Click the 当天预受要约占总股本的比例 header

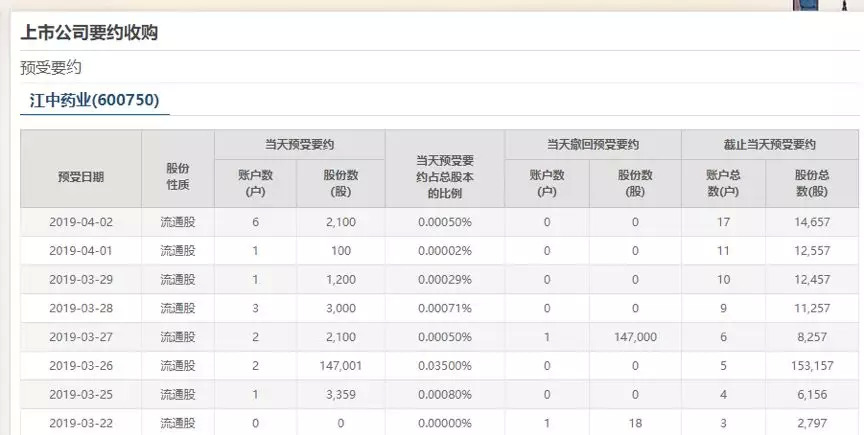coord(445,177)
